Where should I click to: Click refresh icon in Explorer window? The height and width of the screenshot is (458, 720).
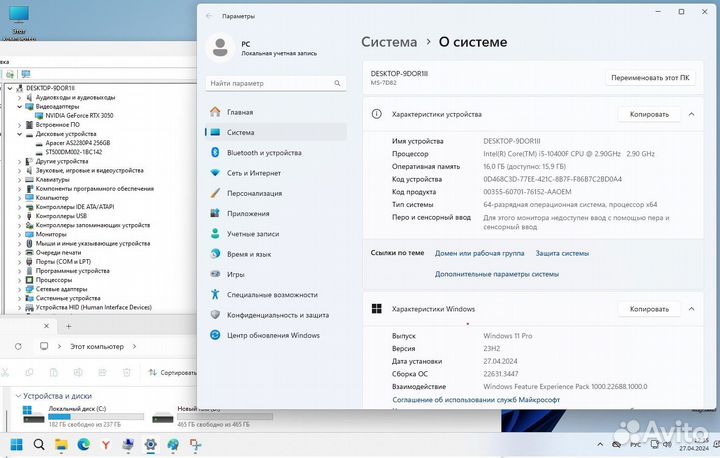[x=18, y=346]
